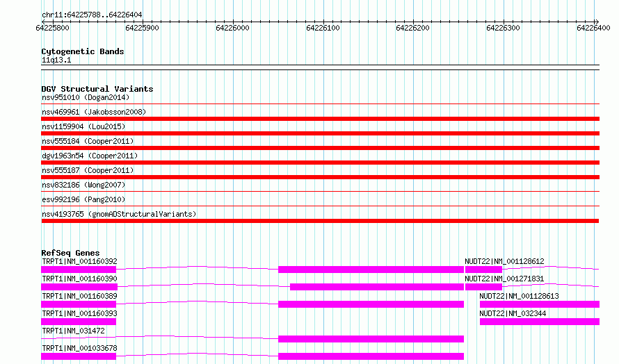Screen dimensions: 619x364
Task: Select ruler position 64226100
Action: 323,28
